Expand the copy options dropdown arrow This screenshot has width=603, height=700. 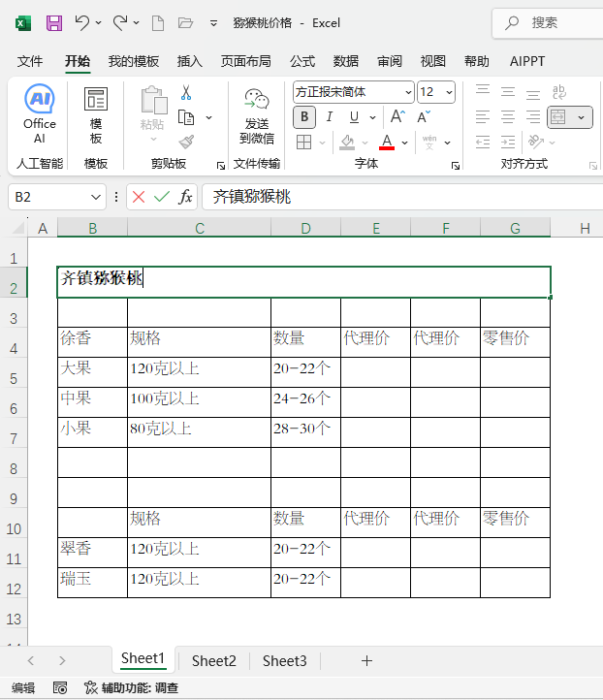click(x=208, y=118)
